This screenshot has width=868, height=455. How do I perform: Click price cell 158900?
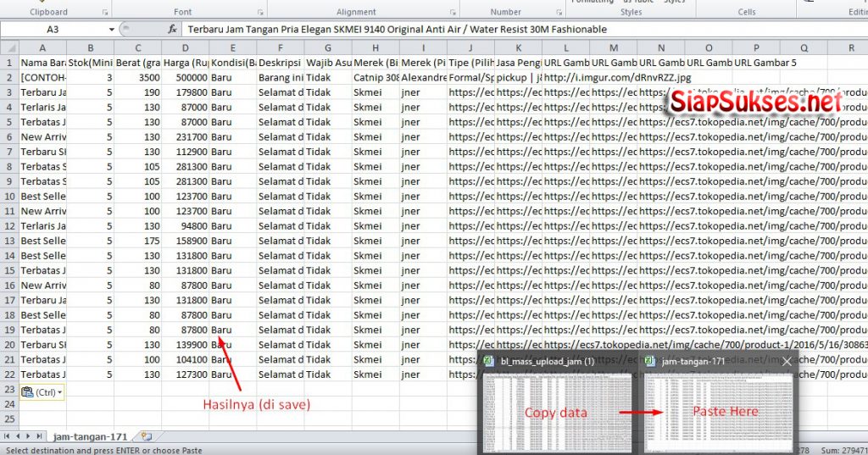tap(186, 241)
